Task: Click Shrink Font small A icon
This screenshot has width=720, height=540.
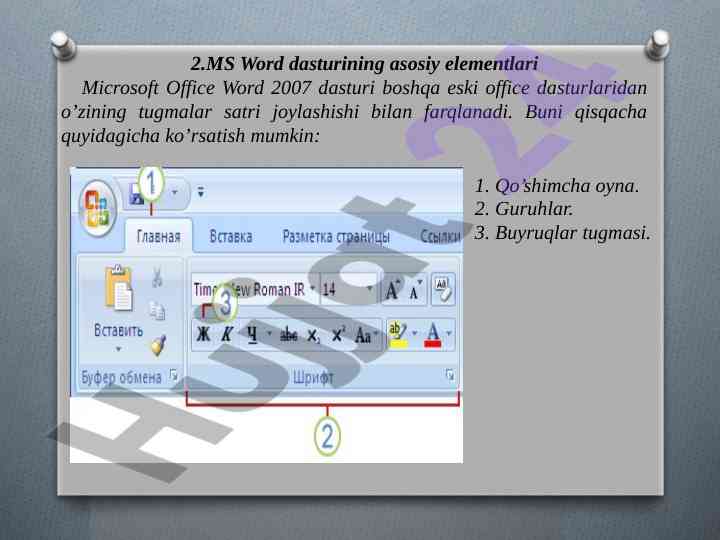Action: pyautogui.click(x=415, y=291)
